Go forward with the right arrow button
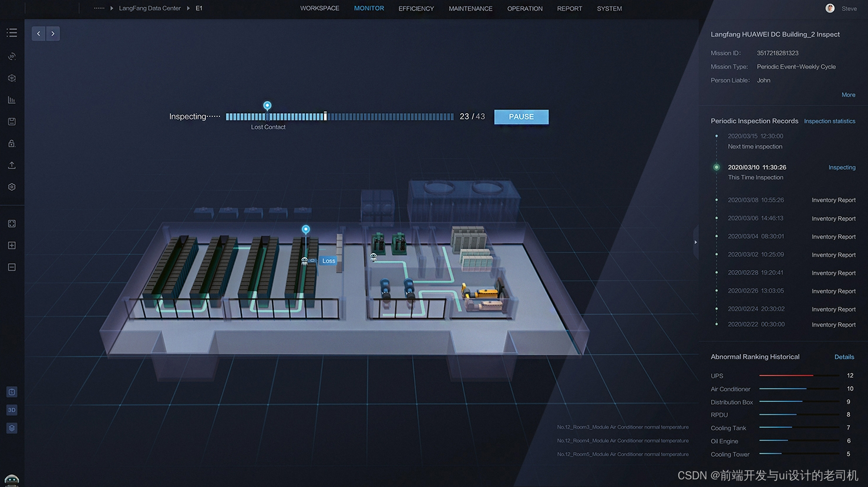Viewport: 868px width, 487px height. click(x=53, y=33)
